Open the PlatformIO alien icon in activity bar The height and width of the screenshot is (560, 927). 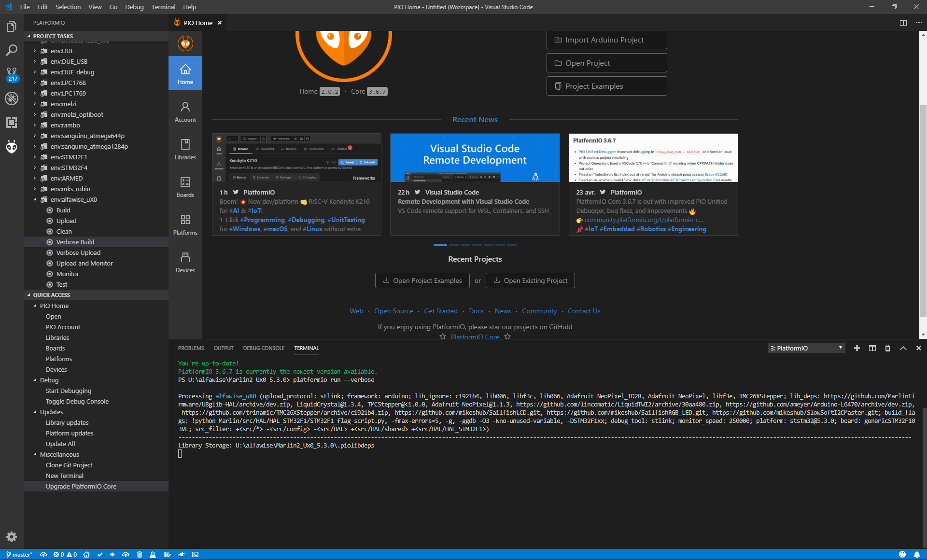click(x=12, y=147)
